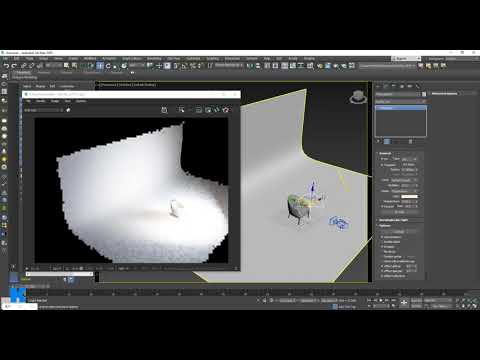
Task: Toggle the Snaps Toggle icon
Action: click(175, 66)
